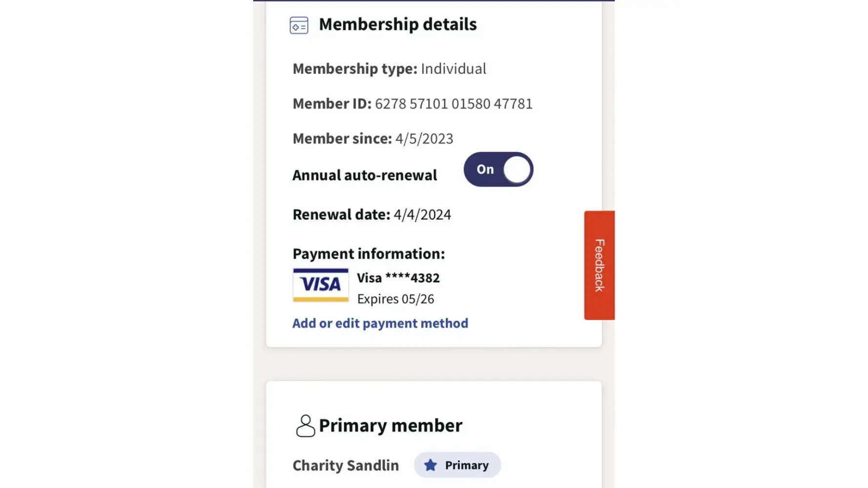Image resolution: width=868 pixels, height=488 pixels.
Task: Open Add or edit payment method link
Action: [x=380, y=323]
